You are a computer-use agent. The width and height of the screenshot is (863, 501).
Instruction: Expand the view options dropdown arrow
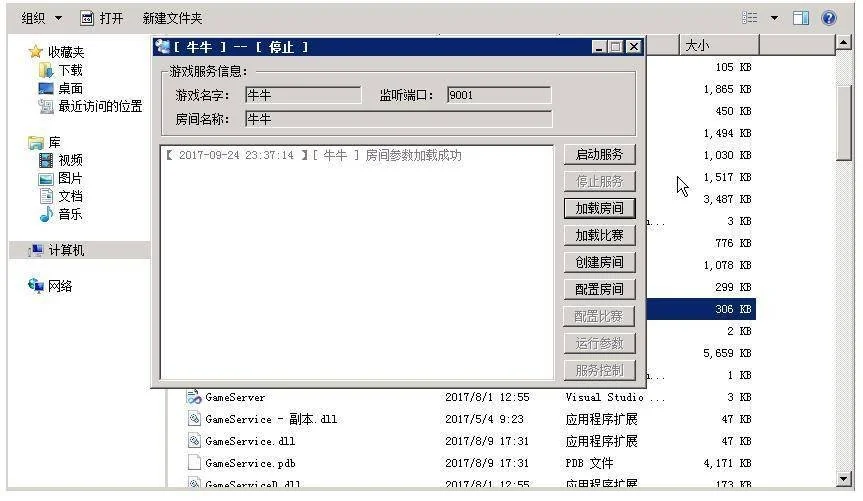point(773,18)
